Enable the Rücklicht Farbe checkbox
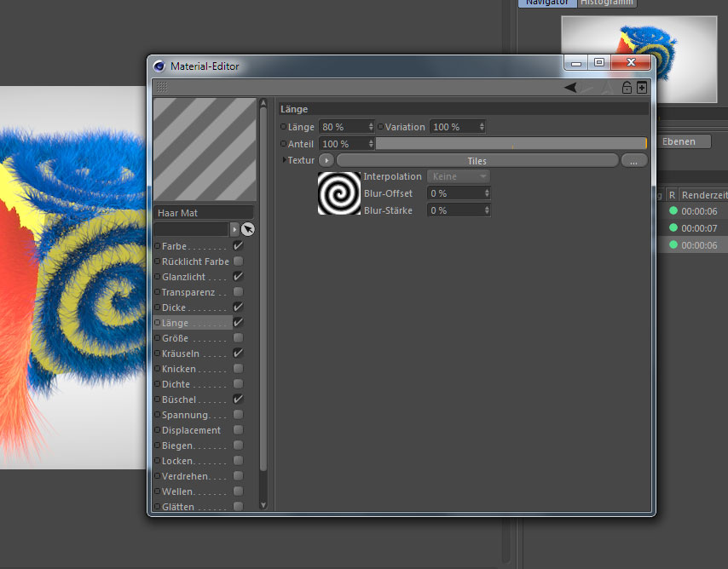The width and height of the screenshot is (728, 569). (x=238, y=262)
